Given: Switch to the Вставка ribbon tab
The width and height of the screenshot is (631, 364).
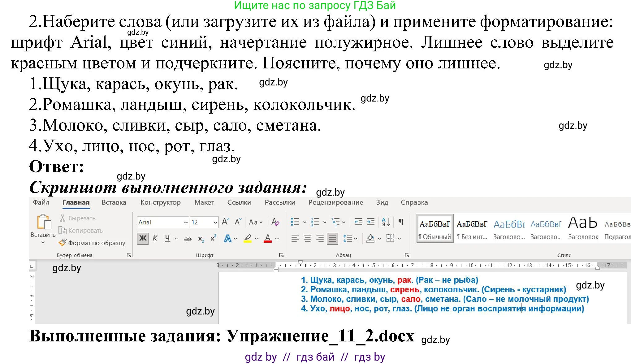Looking at the screenshot, I should pos(114,202).
